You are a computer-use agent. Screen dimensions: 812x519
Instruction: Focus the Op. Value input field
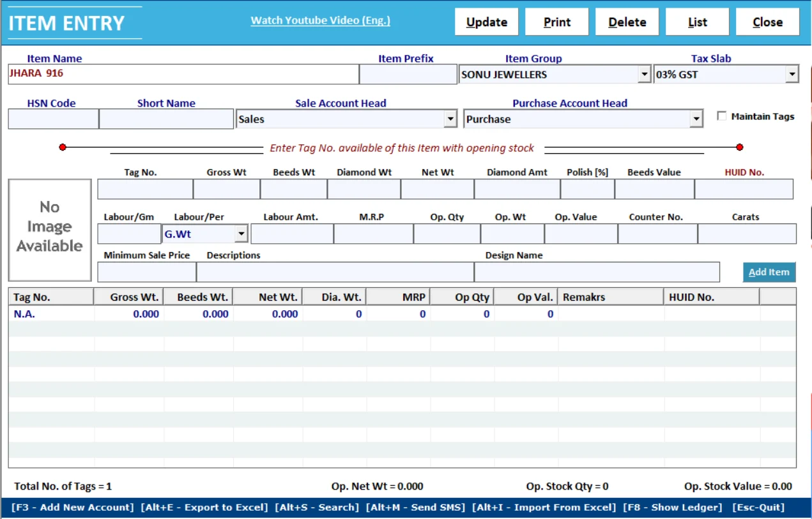tap(581, 234)
